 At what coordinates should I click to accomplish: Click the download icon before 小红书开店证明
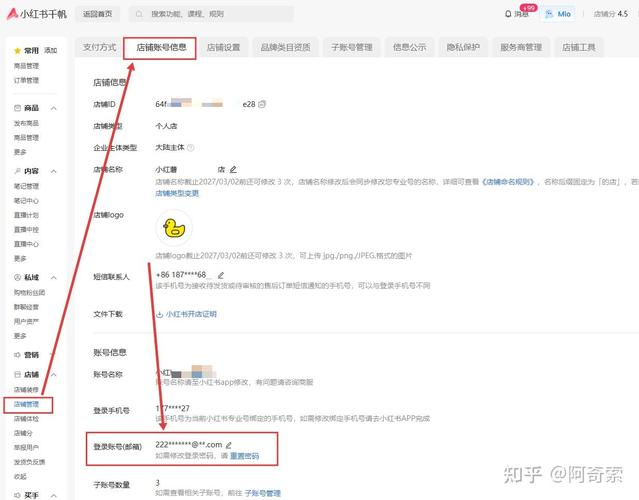pyautogui.click(x=160, y=314)
